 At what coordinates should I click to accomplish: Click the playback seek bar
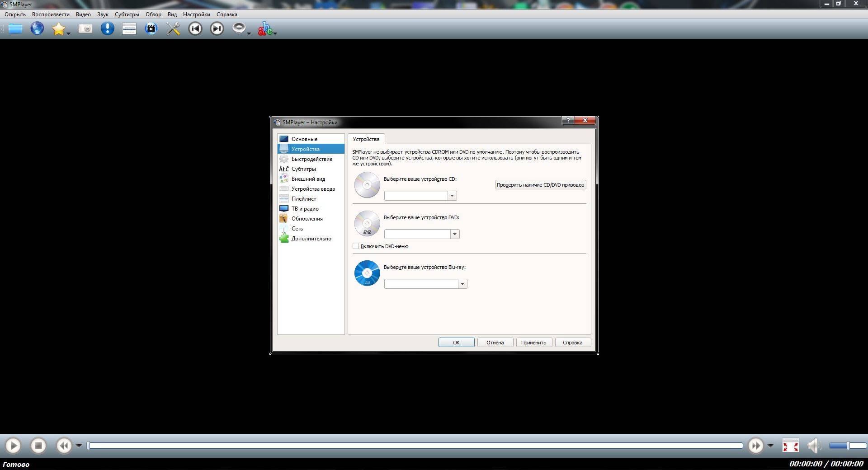point(415,446)
